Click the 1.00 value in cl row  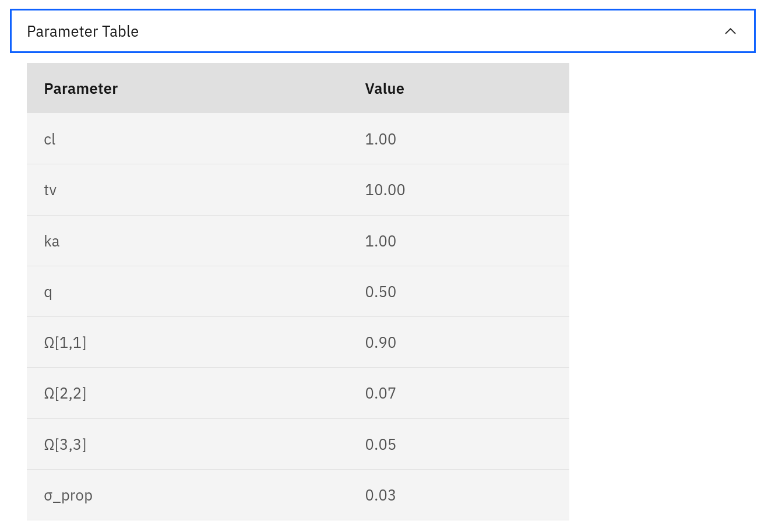click(x=381, y=139)
